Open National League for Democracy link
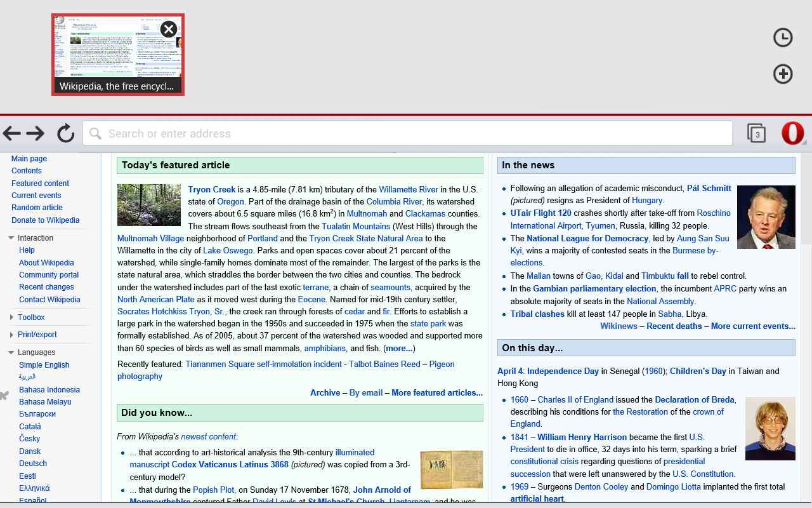812x508 pixels. click(587, 239)
